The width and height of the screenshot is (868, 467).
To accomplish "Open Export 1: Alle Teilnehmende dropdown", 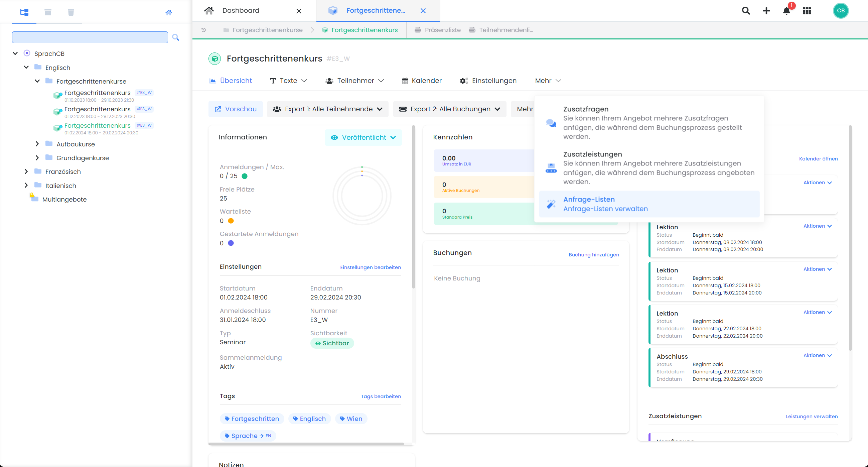I will 327,109.
